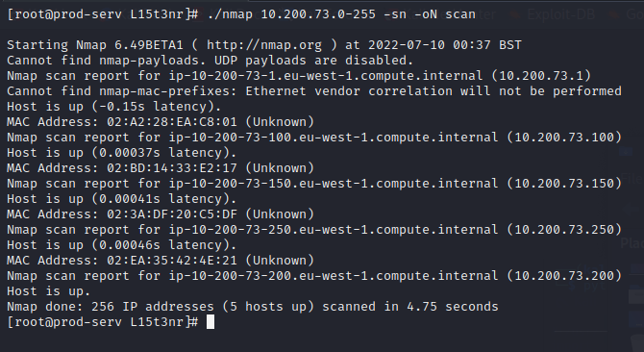Click the 10.200.73.0-255 target range argument
Image resolution: width=644 pixels, height=352 pixels.
point(318,14)
